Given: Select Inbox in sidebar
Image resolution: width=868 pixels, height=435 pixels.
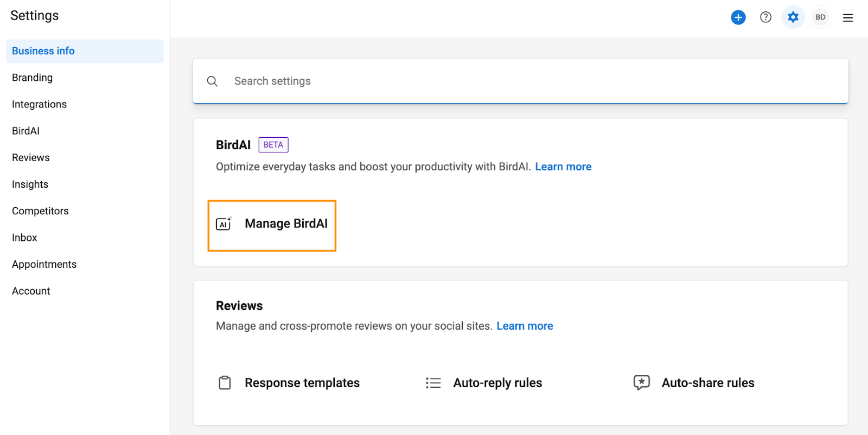Looking at the screenshot, I should [24, 238].
